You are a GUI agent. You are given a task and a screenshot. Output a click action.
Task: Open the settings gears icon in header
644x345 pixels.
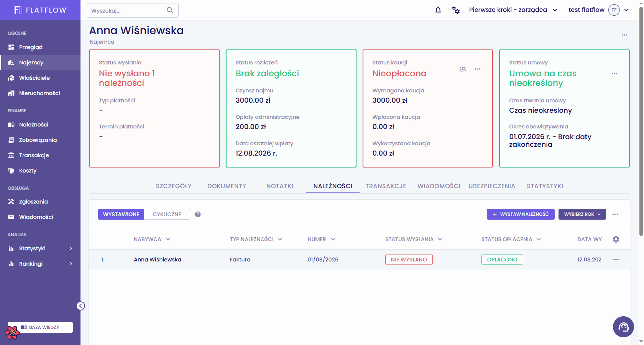(456, 10)
